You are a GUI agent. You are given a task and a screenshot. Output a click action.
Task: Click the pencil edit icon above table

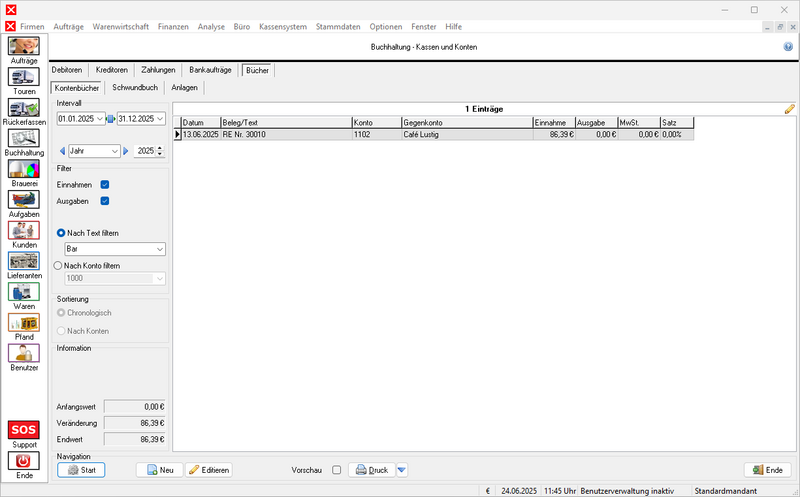[x=789, y=108]
